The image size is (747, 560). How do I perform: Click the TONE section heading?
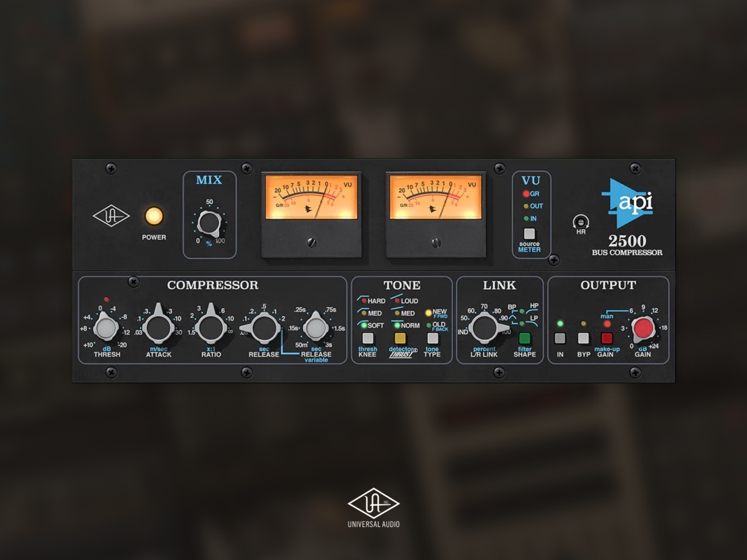coord(402,286)
